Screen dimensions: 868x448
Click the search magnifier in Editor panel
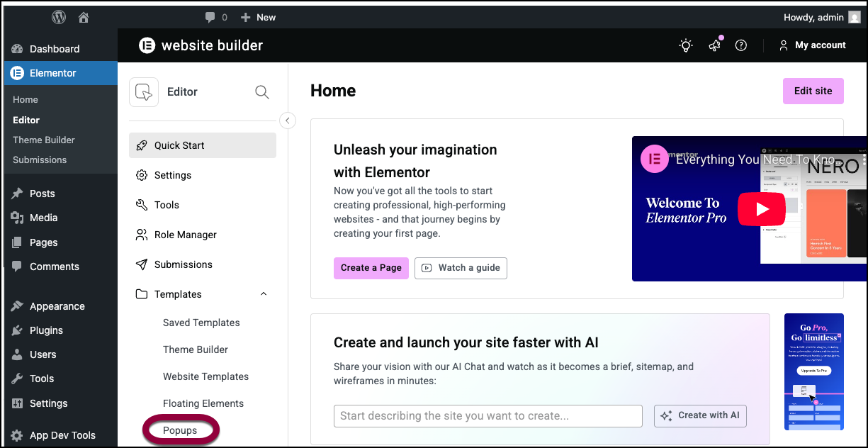(x=261, y=92)
